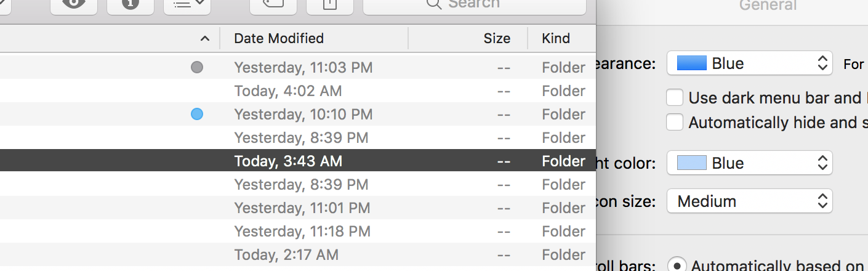Image resolution: width=868 pixels, height=271 pixels.
Task: Open the Highlight color Blue dropdown
Action: click(749, 163)
